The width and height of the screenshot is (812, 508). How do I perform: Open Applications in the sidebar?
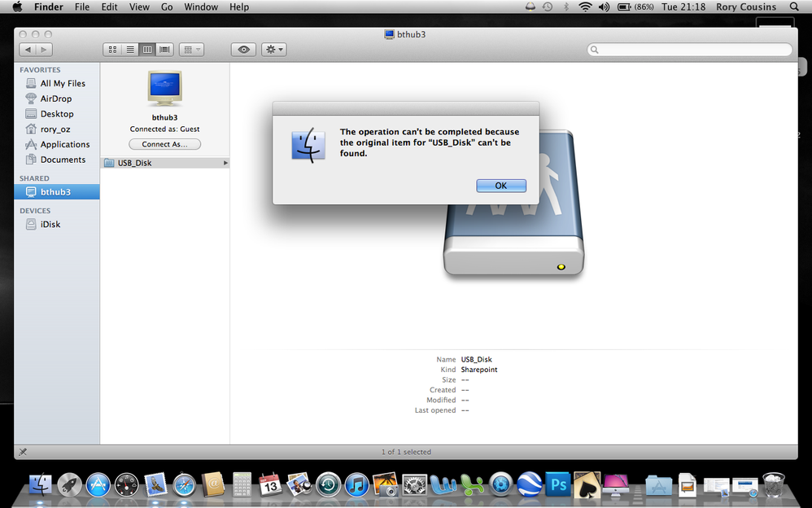[x=65, y=144]
